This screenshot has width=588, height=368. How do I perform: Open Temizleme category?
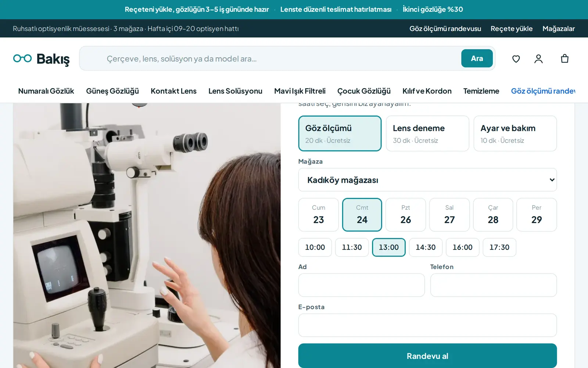coord(481,91)
